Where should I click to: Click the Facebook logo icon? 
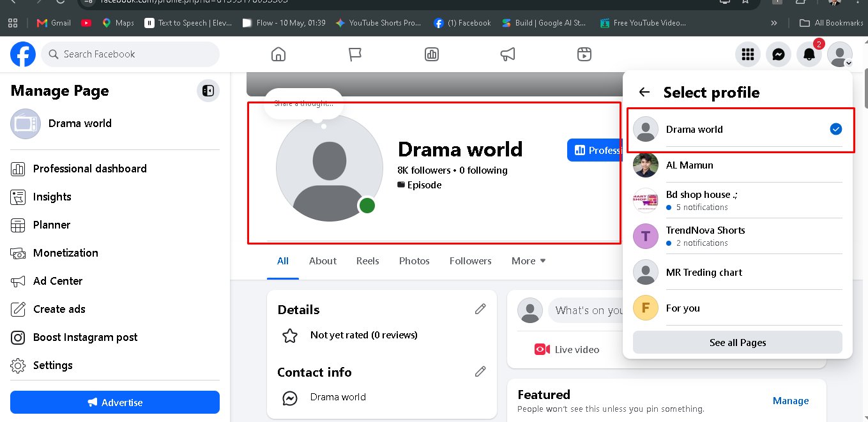pyautogui.click(x=23, y=54)
